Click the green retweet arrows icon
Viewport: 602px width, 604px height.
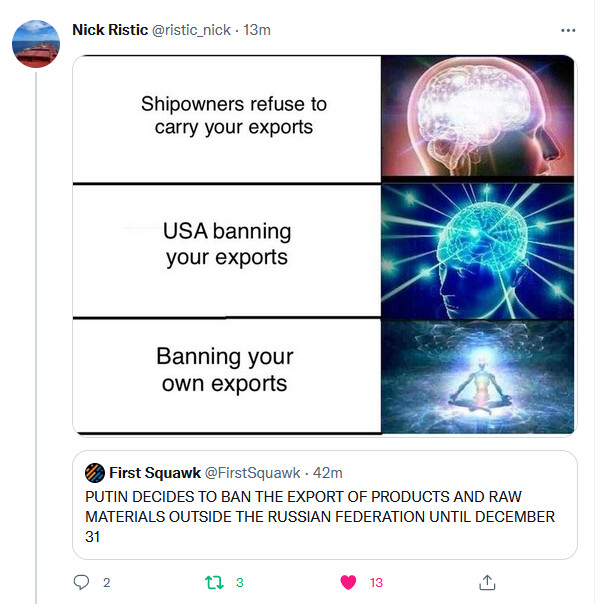pos(214,582)
